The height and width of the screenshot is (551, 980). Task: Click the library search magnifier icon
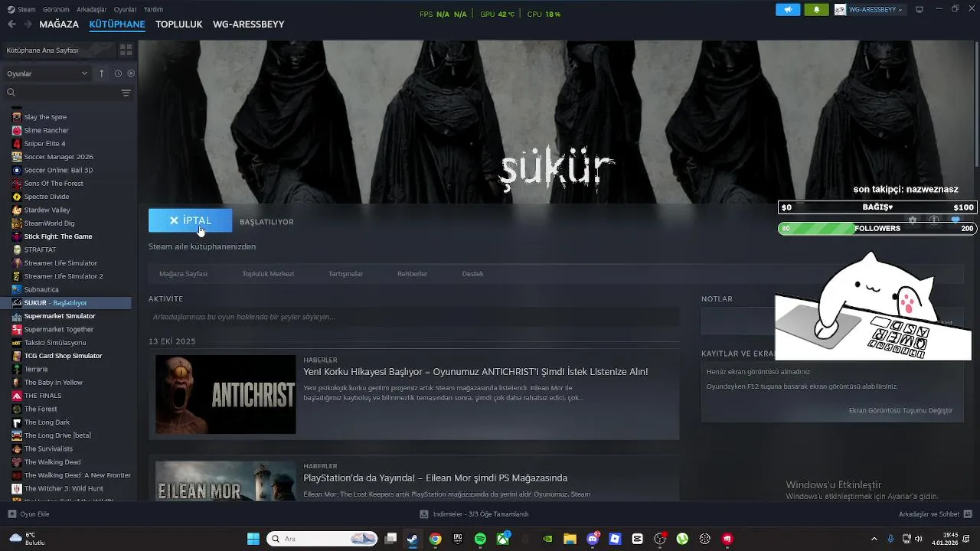[x=11, y=93]
